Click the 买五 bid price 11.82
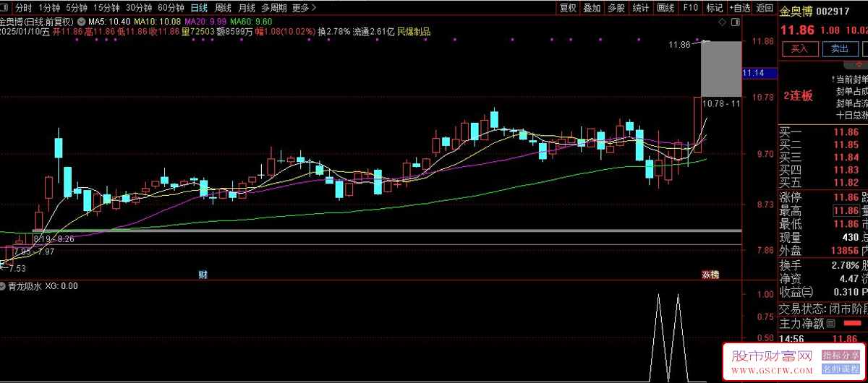 coord(845,182)
